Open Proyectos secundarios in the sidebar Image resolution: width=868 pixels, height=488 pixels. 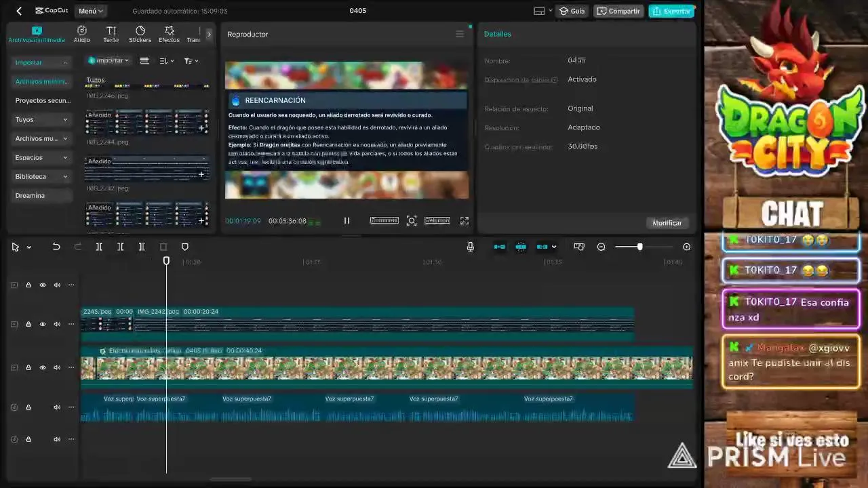[41, 100]
